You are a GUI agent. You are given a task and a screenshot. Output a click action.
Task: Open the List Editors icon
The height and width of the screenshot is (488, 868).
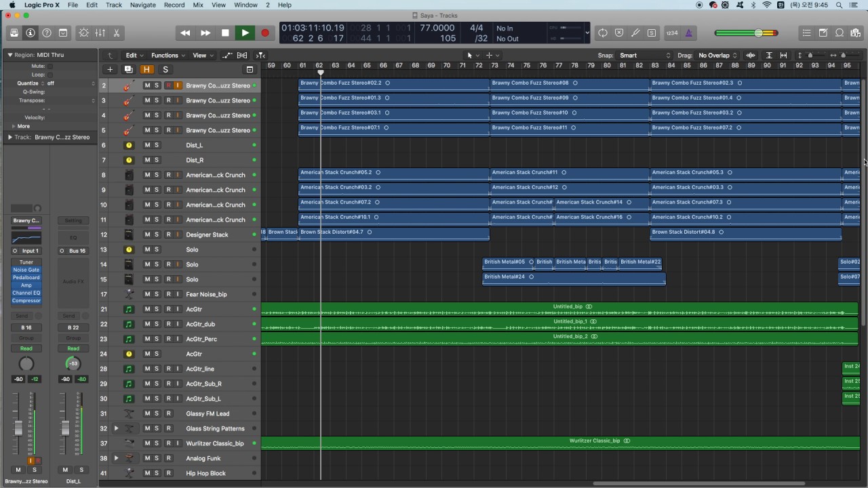point(806,33)
